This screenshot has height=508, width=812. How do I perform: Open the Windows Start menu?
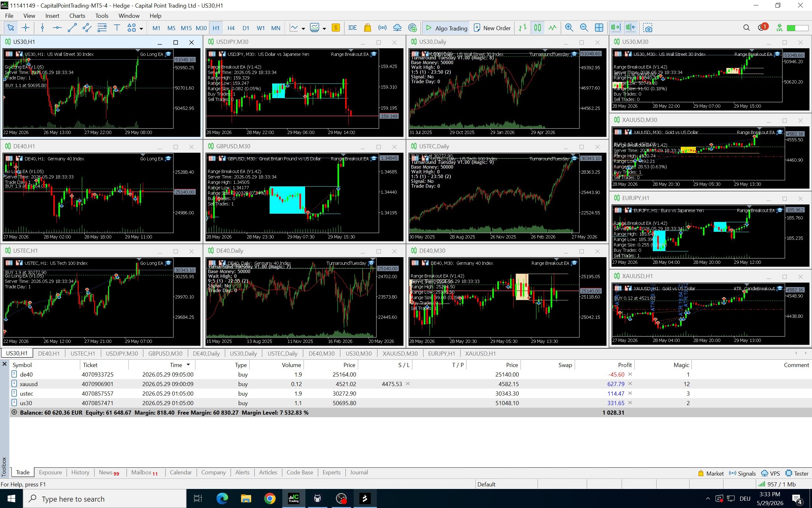pyautogui.click(x=11, y=498)
